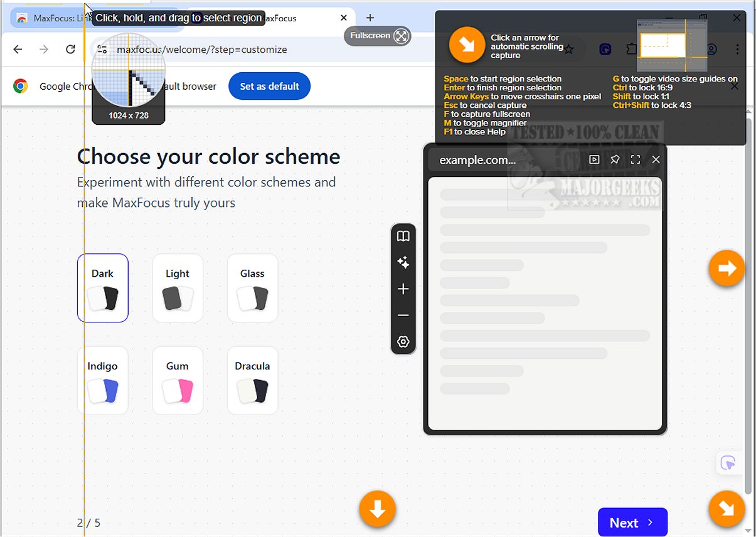The height and width of the screenshot is (537, 756).
Task: Click the orange right arrow for horizontal scrolling capture
Action: pyautogui.click(x=727, y=268)
